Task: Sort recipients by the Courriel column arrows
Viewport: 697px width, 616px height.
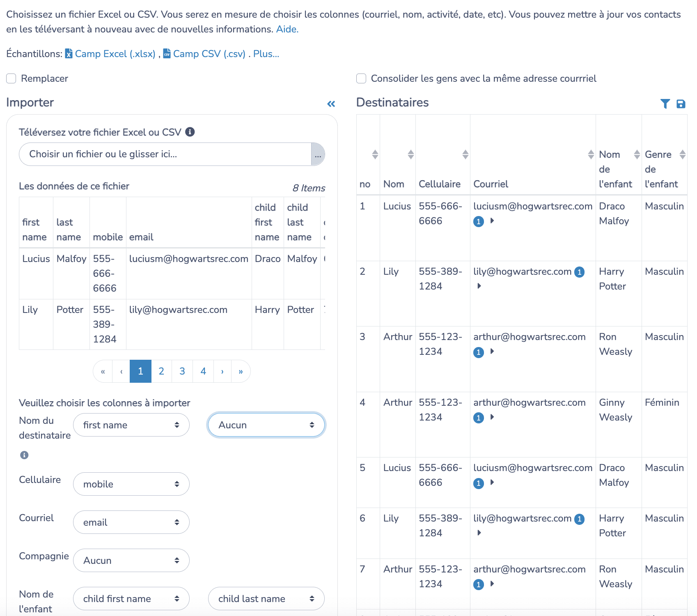Action: [591, 154]
